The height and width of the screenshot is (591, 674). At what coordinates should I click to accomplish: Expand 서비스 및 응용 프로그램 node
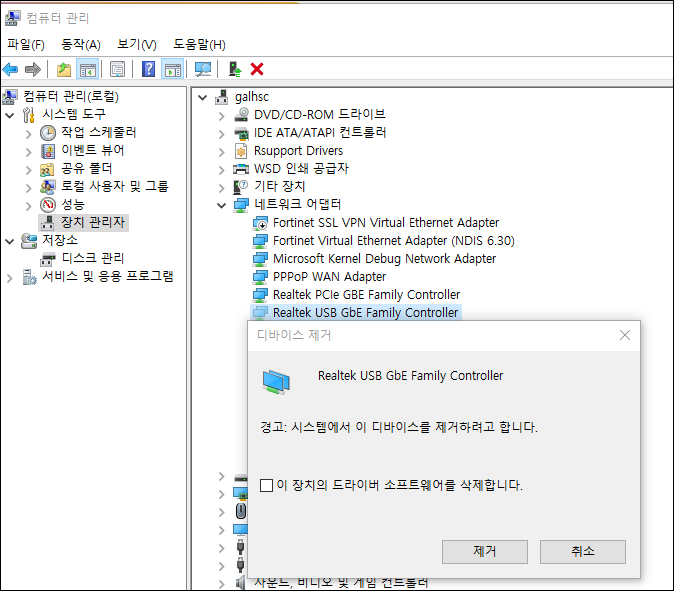pos(10,277)
